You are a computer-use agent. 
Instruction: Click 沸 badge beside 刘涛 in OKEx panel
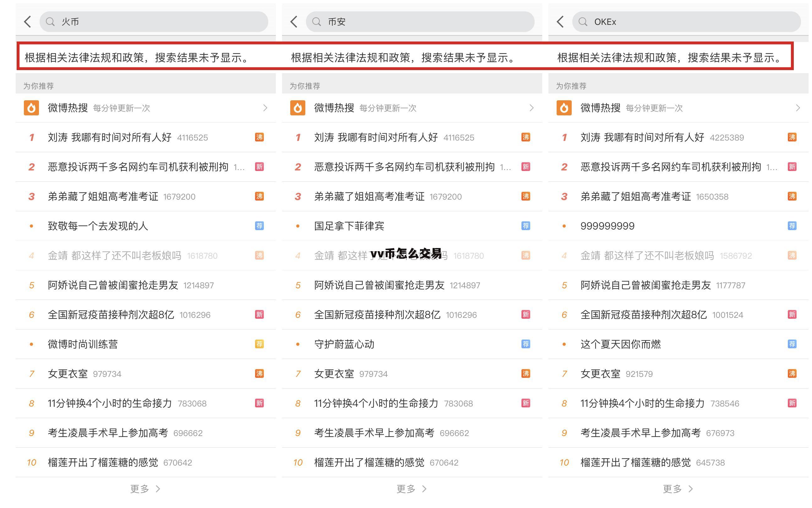click(x=792, y=137)
